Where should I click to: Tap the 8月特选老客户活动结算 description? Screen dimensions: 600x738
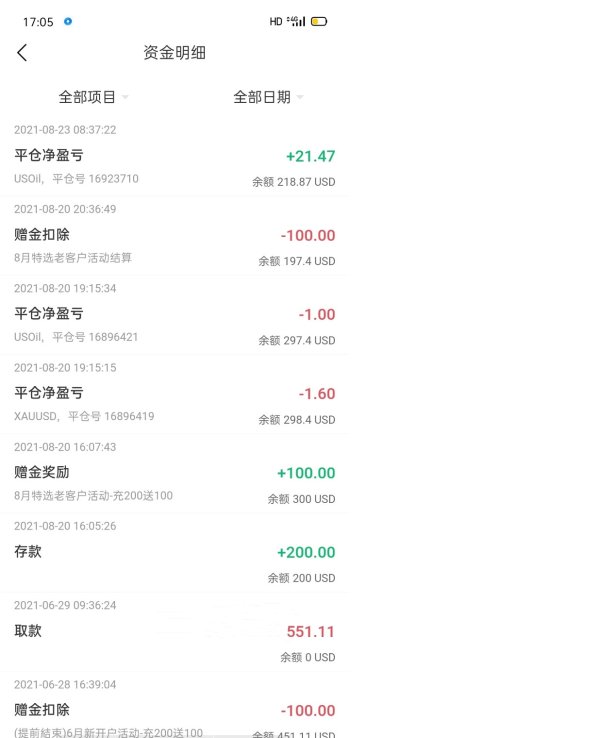pos(73,258)
